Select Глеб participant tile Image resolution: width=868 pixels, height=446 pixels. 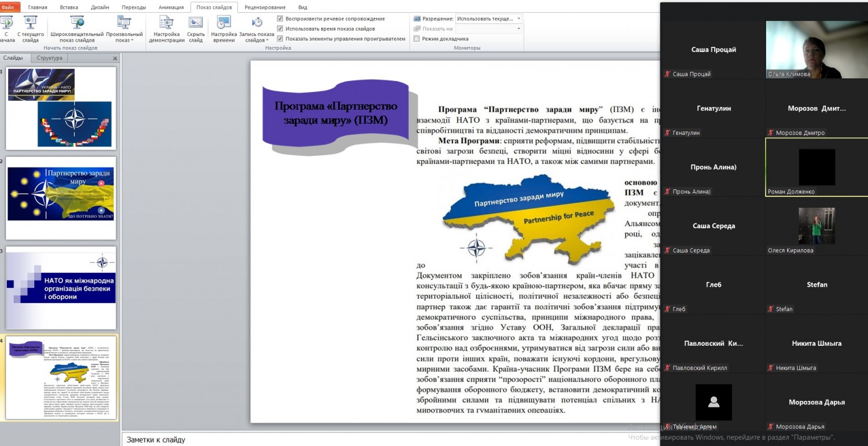pos(713,284)
